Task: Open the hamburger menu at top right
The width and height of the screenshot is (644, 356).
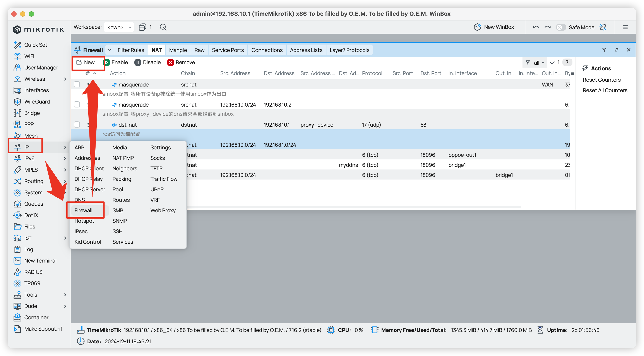Action: (625, 27)
